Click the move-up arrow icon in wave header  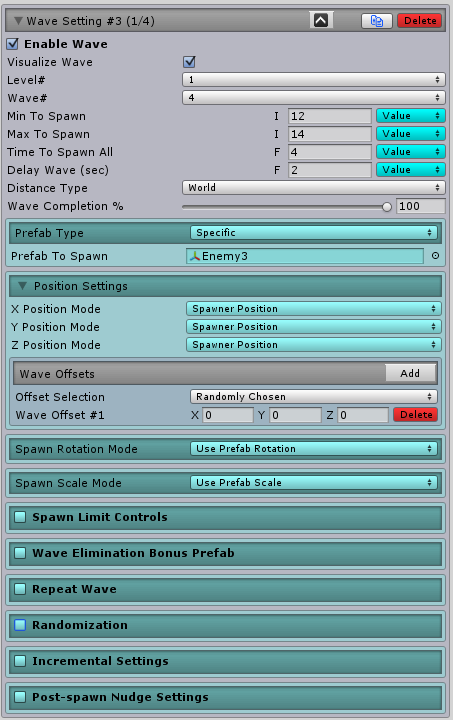[x=321, y=21]
